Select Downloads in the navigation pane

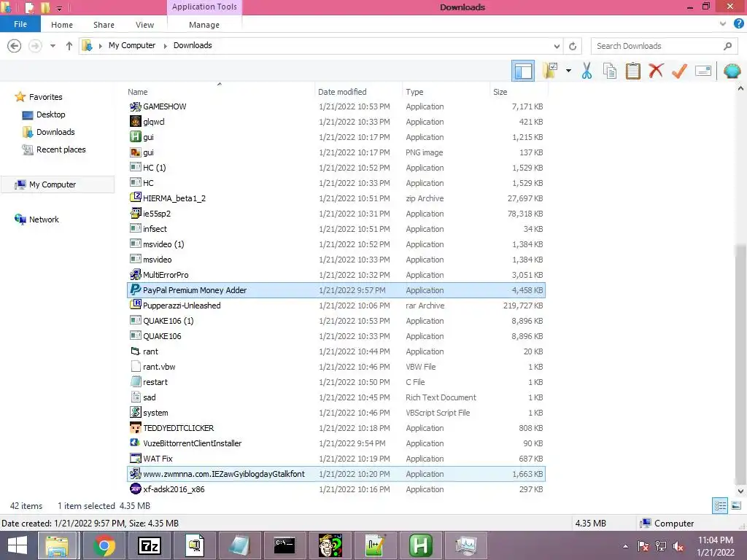(x=55, y=132)
